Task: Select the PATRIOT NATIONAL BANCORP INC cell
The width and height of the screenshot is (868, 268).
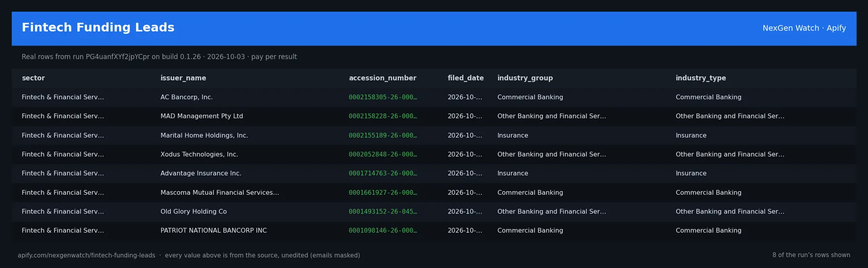Action: (x=214, y=230)
